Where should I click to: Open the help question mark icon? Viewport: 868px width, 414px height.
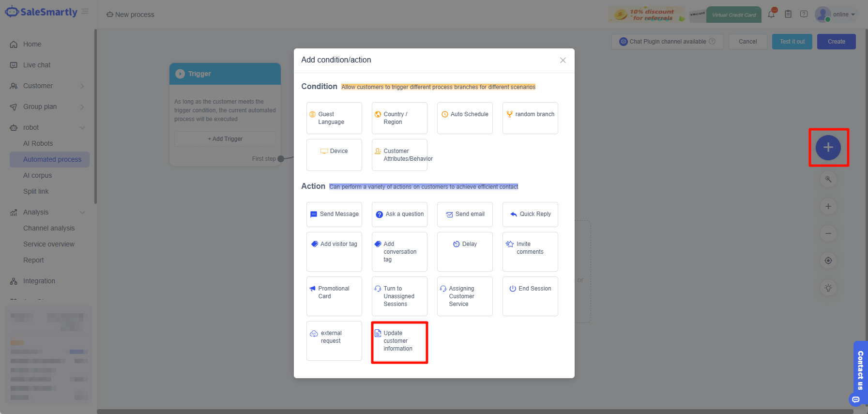coord(804,14)
